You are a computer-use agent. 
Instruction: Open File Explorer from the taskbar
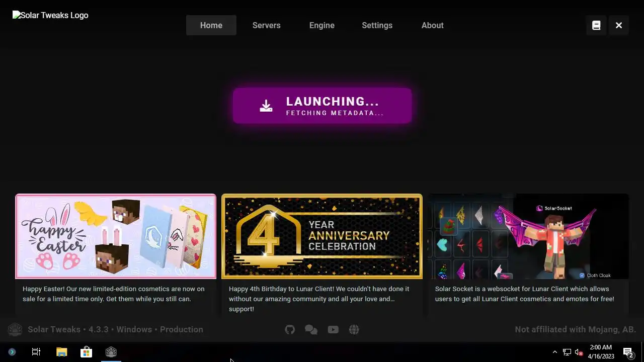[x=61, y=352]
